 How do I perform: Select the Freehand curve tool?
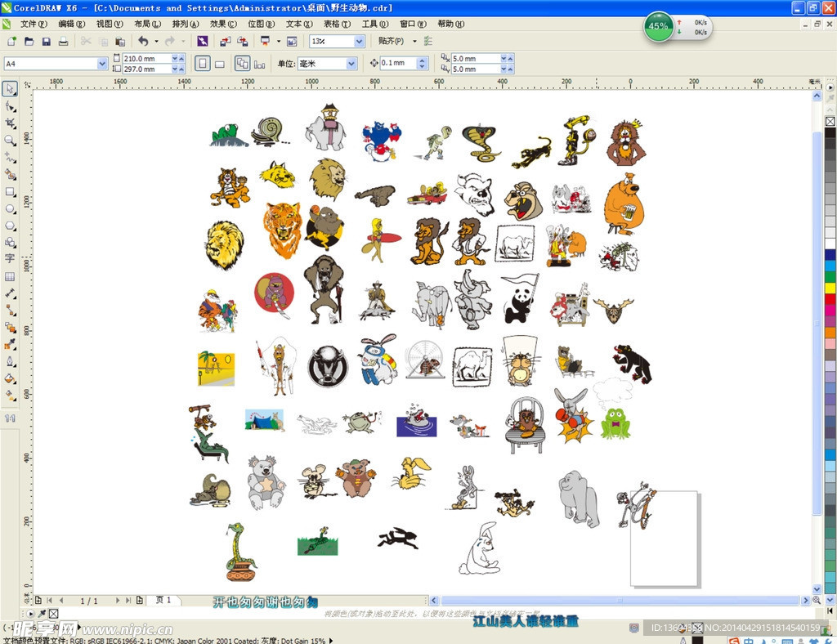[10, 158]
